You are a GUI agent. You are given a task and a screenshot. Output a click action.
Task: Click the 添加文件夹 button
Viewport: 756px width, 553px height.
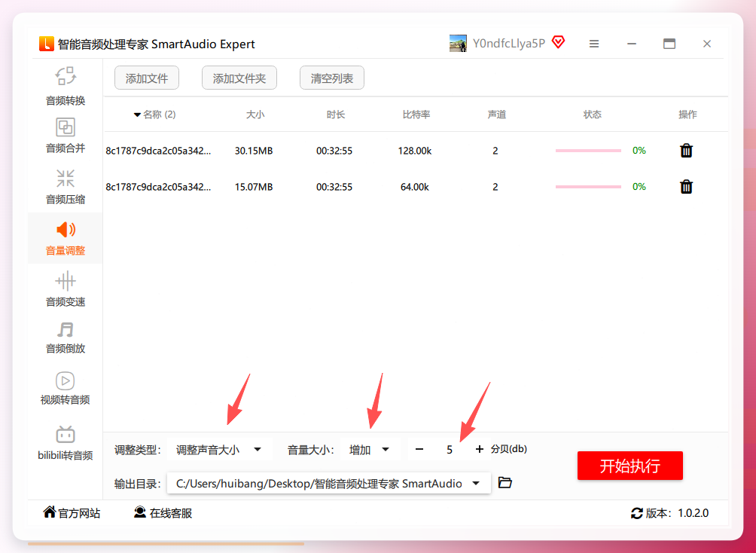pyautogui.click(x=239, y=78)
